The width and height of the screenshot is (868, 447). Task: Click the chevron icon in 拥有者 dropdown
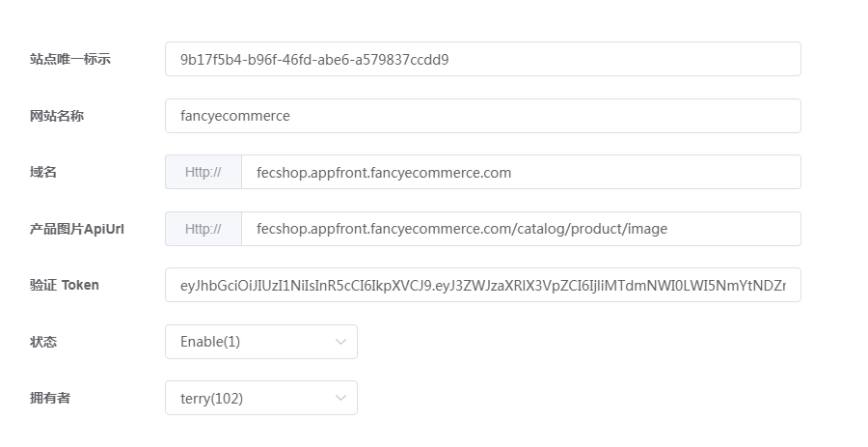coord(341,398)
